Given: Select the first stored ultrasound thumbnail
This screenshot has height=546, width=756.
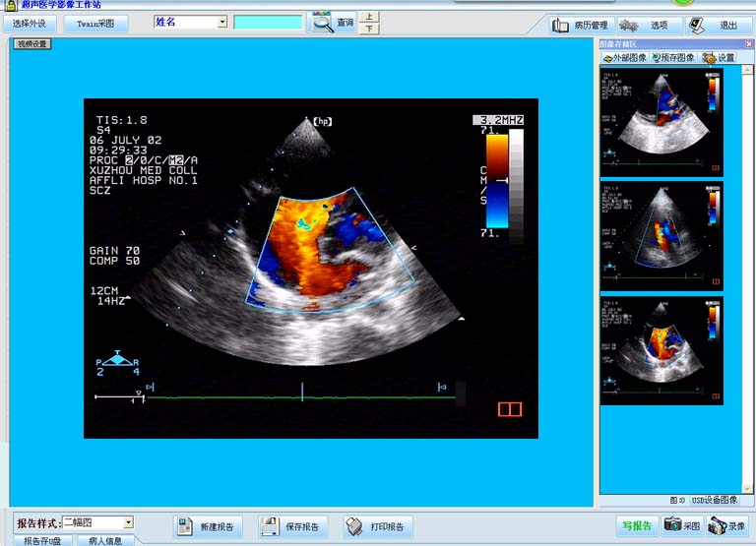Looking at the screenshot, I should 661,122.
